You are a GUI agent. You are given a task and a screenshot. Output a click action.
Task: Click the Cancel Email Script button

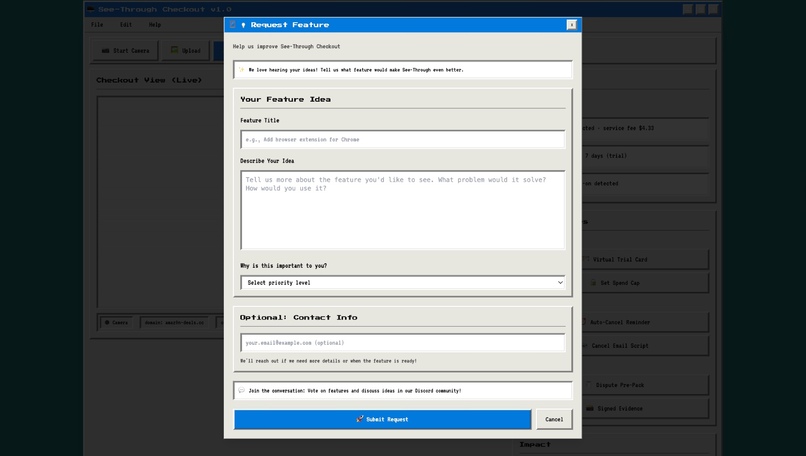[645, 345]
